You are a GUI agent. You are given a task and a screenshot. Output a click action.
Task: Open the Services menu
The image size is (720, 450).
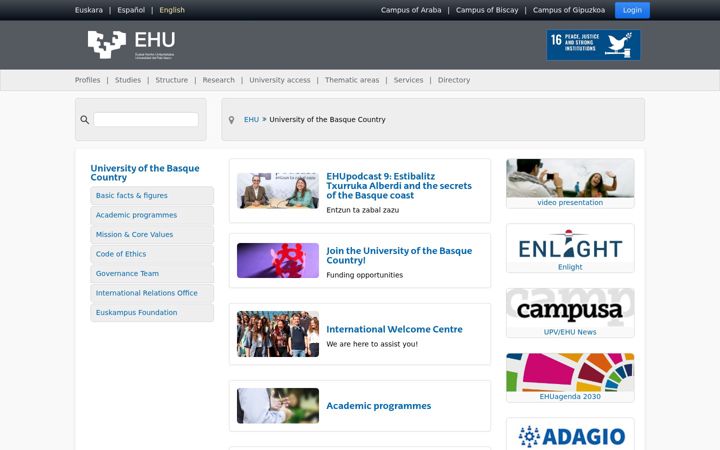pyautogui.click(x=408, y=80)
